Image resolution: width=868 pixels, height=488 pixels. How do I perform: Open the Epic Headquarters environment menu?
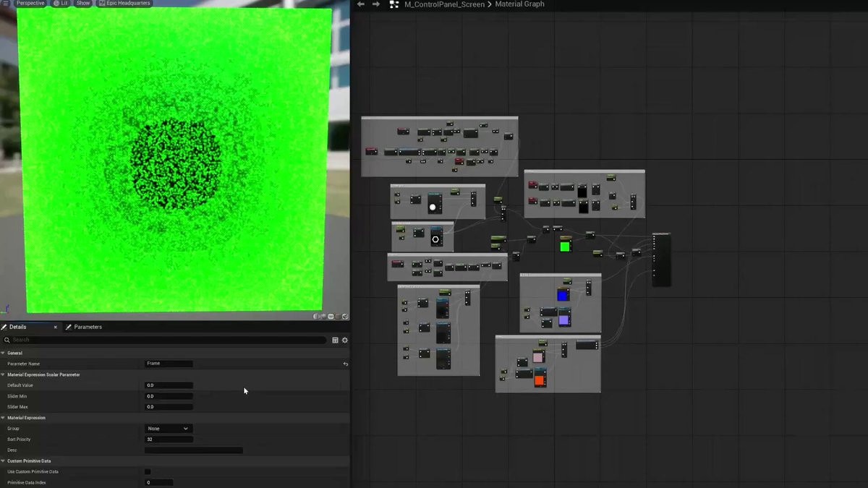tap(124, 3)
